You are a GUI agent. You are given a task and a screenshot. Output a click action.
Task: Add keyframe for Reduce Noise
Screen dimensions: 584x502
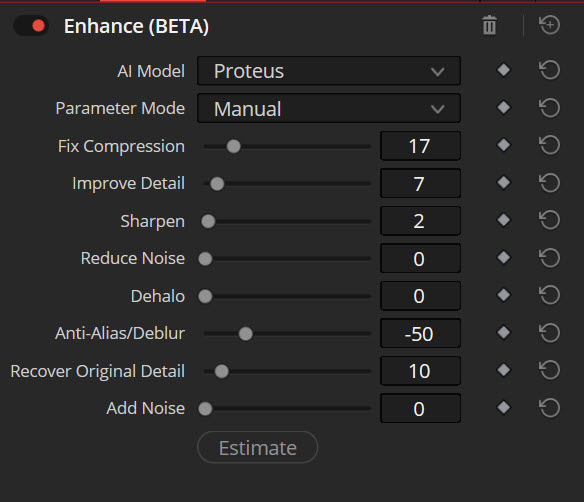tap(504, 257)
